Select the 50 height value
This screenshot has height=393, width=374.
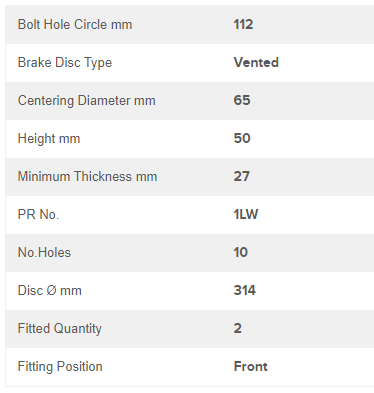click(242, 138)
